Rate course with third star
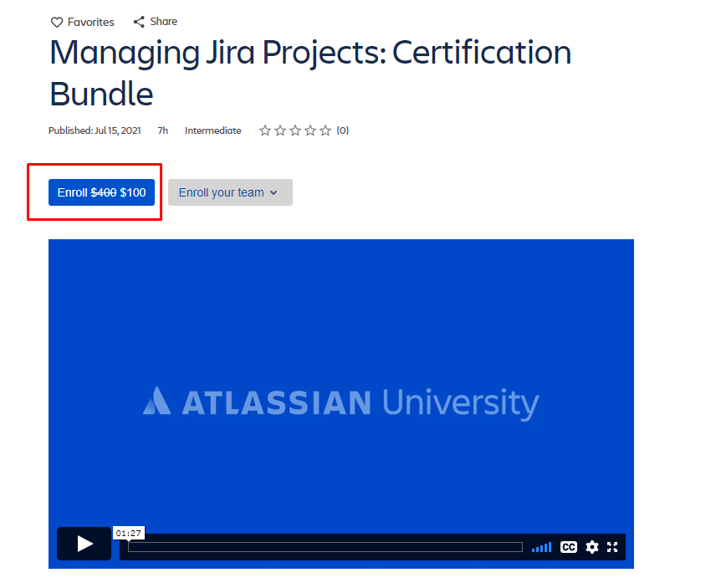This screenshot has width=706, height=588. coord(295,130)
